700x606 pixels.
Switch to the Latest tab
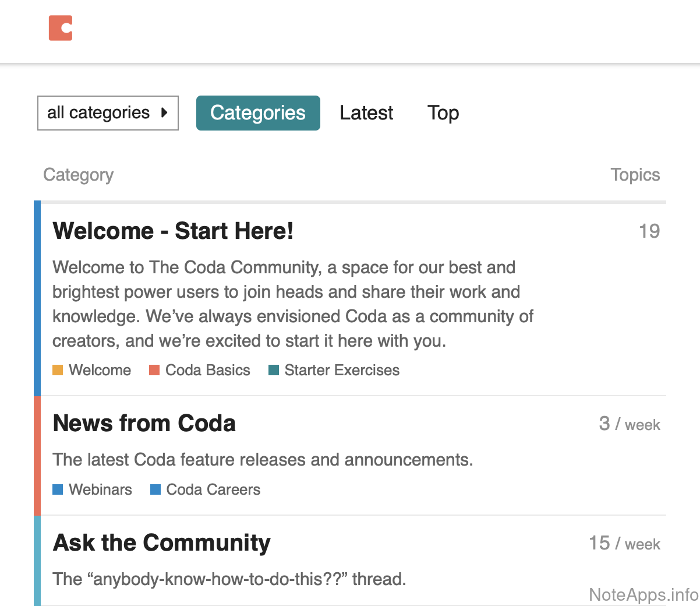[366, 113]
